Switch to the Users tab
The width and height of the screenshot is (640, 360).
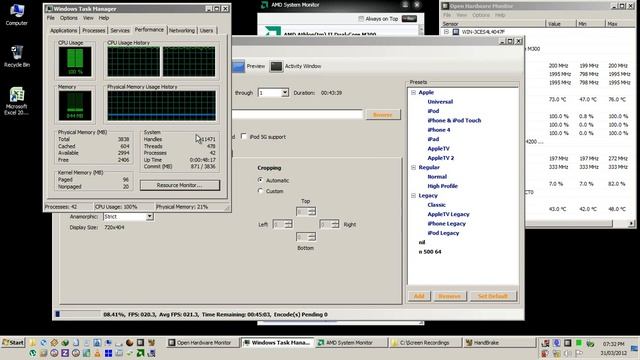207,31
